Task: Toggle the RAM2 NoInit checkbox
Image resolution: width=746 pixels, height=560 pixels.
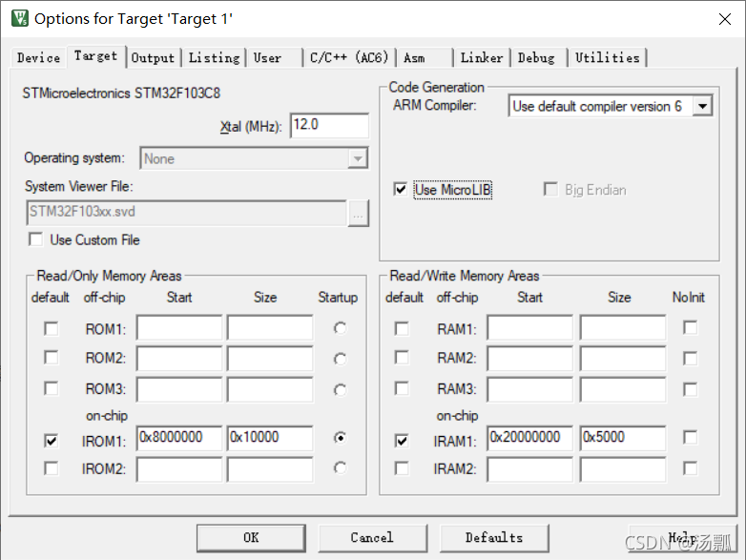Action: (690, 358)
